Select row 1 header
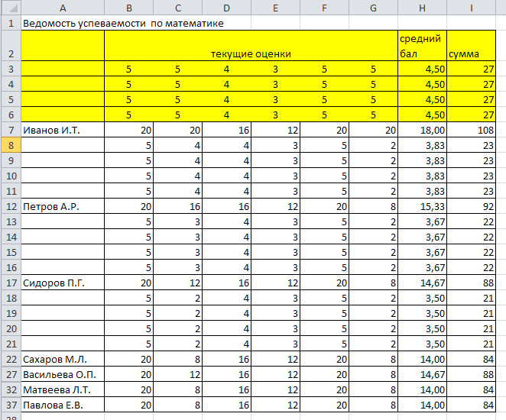Image resolution: width=506 pixels, height=420 pixels. 11,23
